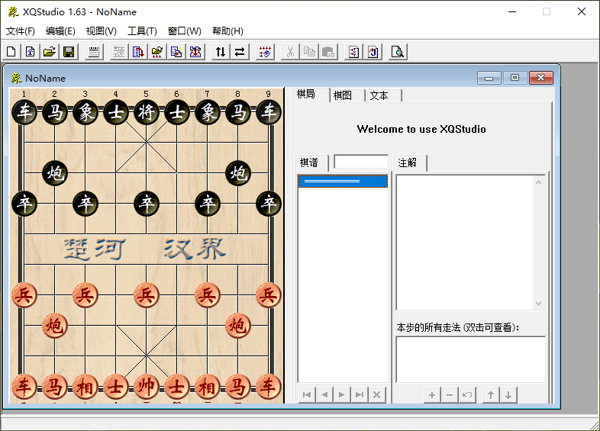Click the flip board vertically arrows icon
600x431 pixels.
[221, 51]
